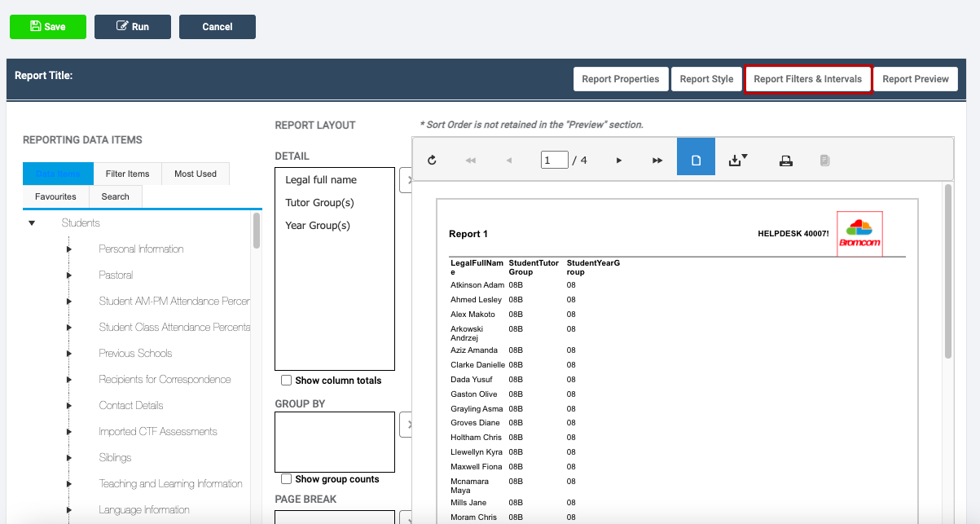The image size is (980, 524).
Task: Click the copy to clipboard icon
Action: pos(824,160)
